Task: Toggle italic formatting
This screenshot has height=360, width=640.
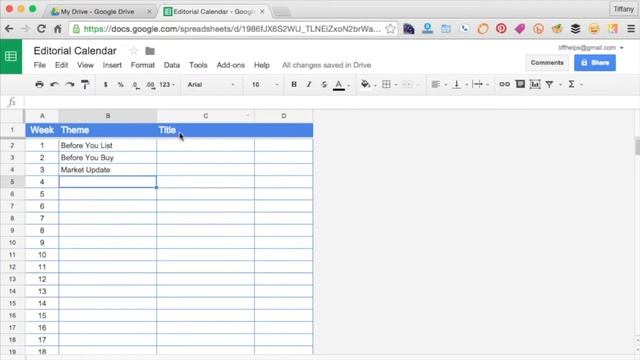Action: pos(309,84)
